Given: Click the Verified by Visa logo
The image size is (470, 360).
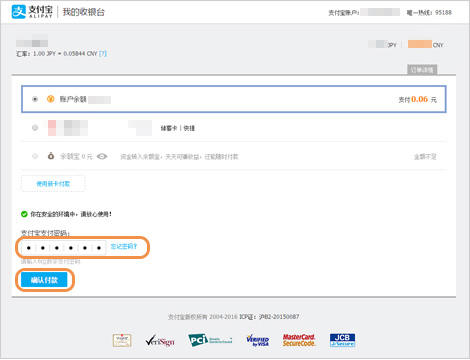Looking at the screenshot, I should pyautogui.click(x=257, y=340).
